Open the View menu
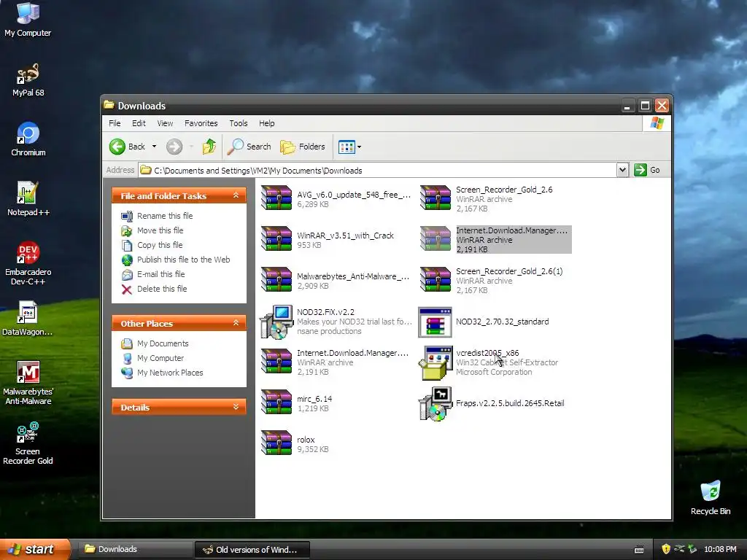747x560 pixels. [x=165, y=123]
